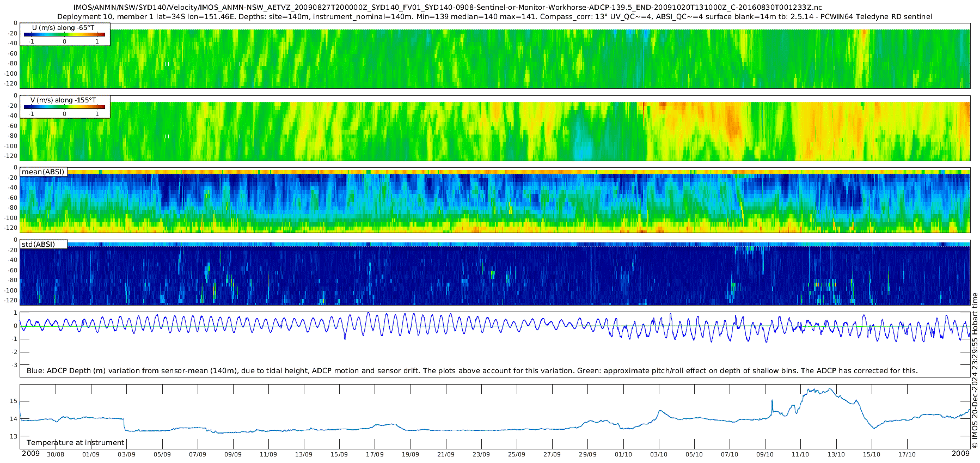Click the 2009 year label at bottom left
Viewport: 980px width, 463px height.
point(30,453)
